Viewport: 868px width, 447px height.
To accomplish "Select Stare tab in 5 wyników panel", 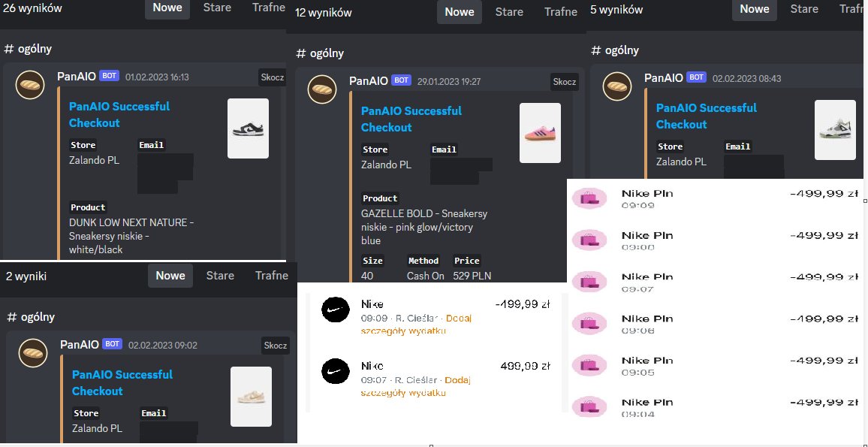I will tap(804, 10).
